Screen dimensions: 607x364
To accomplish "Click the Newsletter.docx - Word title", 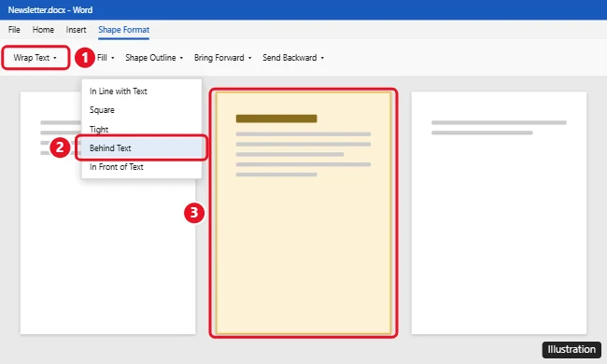I will click(x=50, y=10).
